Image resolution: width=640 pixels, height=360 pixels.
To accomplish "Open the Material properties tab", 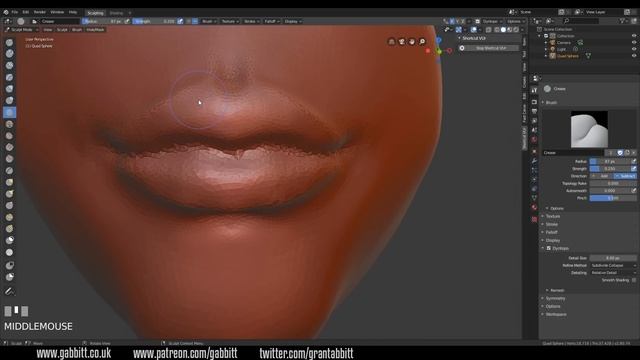I will tap(534, 207).
